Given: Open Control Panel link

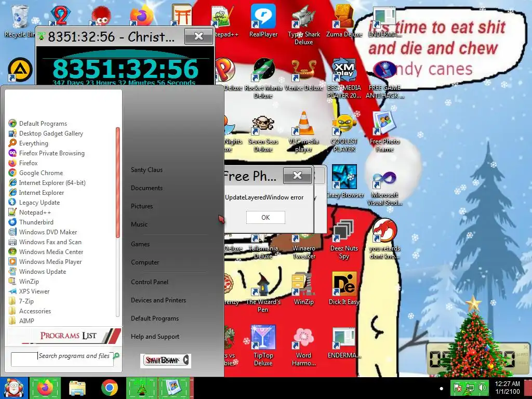Looking at the screenshot, I should point(150,282).
